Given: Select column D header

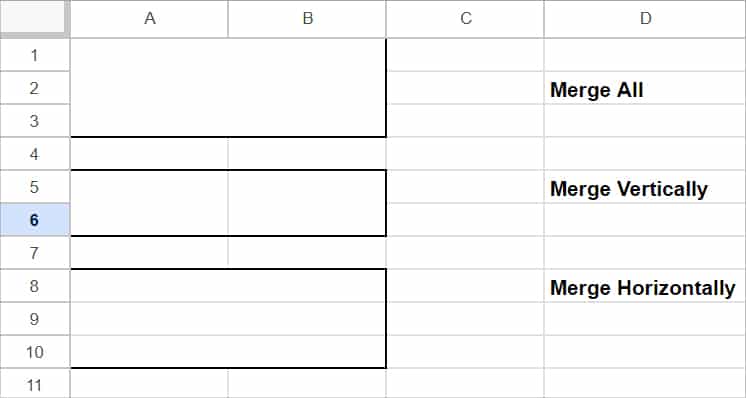Looking at the screenshot, I should coord(645,19).
